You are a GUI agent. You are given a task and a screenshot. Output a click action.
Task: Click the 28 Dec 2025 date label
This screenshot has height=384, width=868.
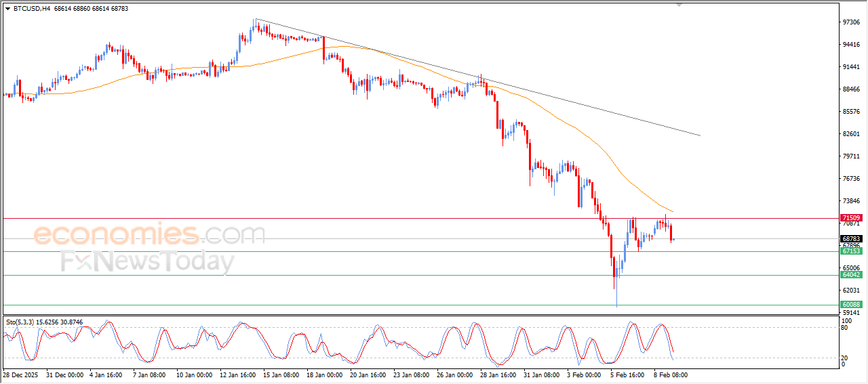pyautogui.click(x=20, y=374)
